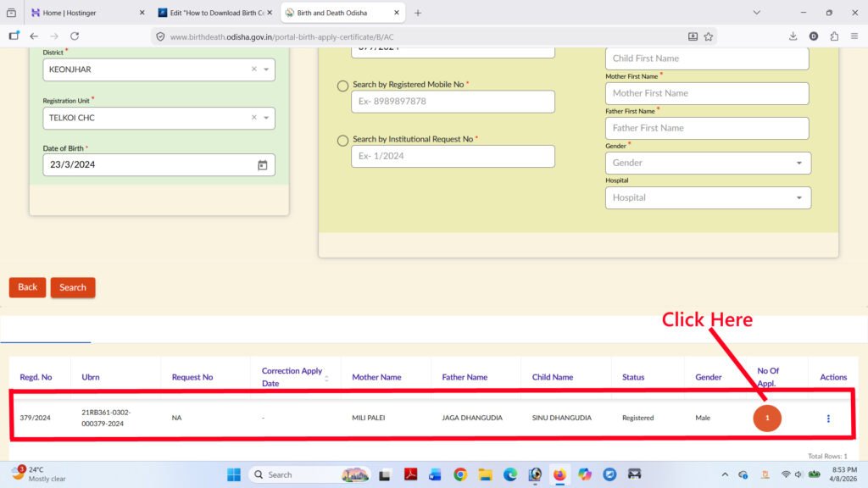
Task: Reload the page with the browser refresh button
Action: tap(75, 36)
